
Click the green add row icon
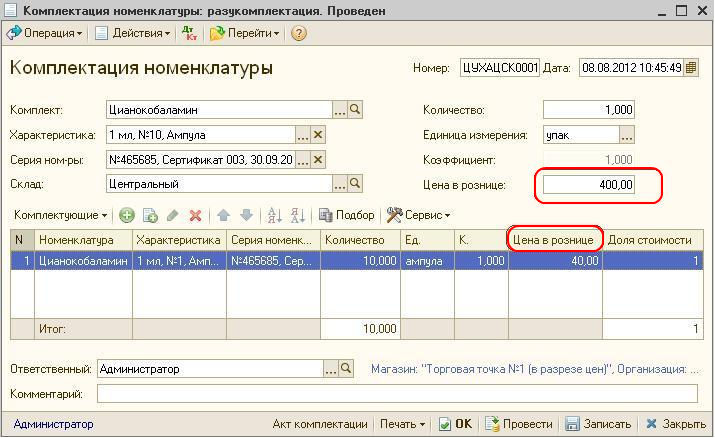[x=127, y=215]
